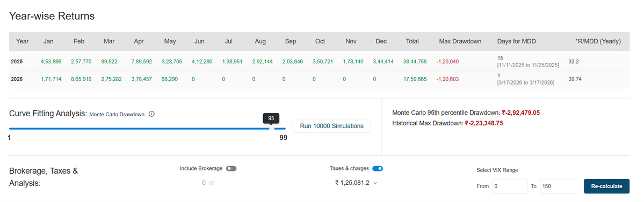
Task: Click the 2026 April value 3,78,457
Action: click(x=142, y=79)
